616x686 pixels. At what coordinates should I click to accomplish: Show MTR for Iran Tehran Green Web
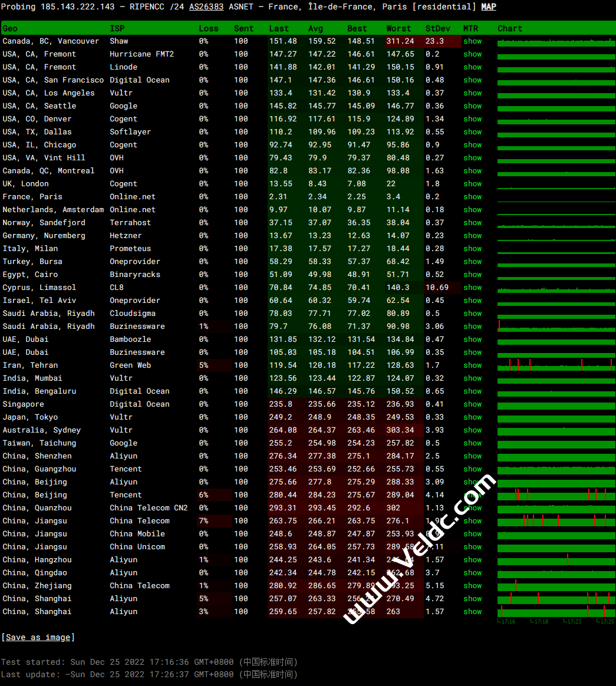coord(473,365)
